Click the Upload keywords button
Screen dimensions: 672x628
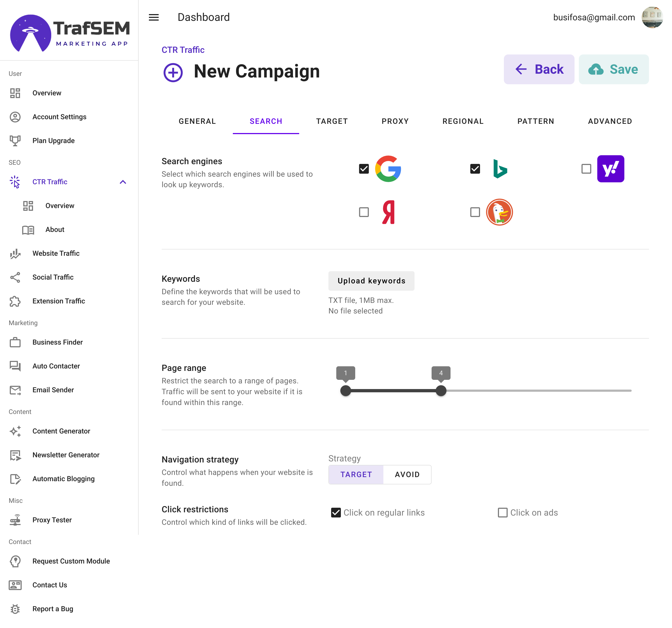click(x=371, y=281)
